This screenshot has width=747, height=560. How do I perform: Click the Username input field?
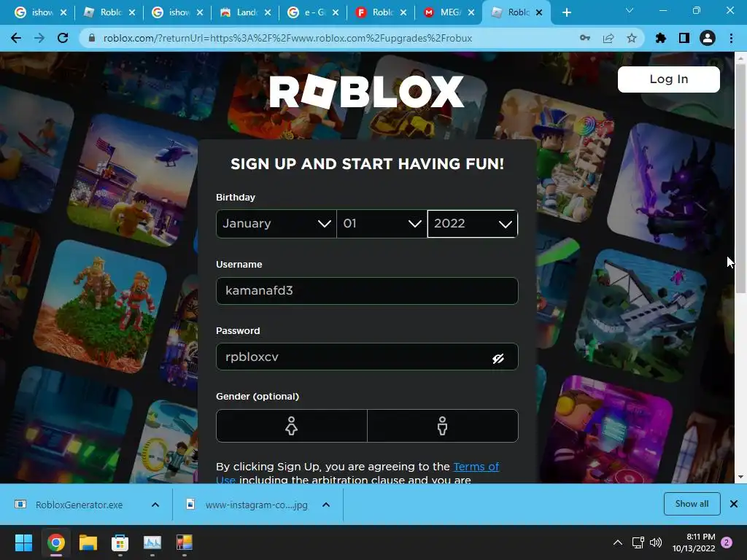pyautogui.click(x=367, y=291)
